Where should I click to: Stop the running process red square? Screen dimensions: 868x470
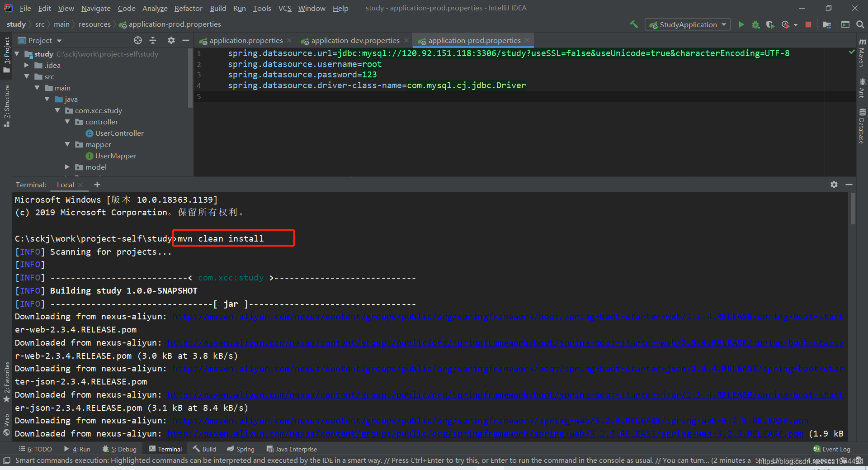808,24
